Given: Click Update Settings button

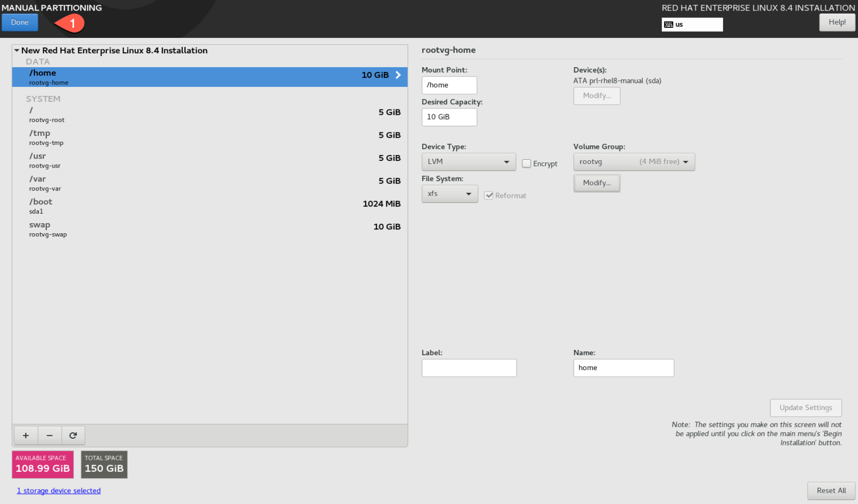Looking at the screenshot, I should 806,408.
